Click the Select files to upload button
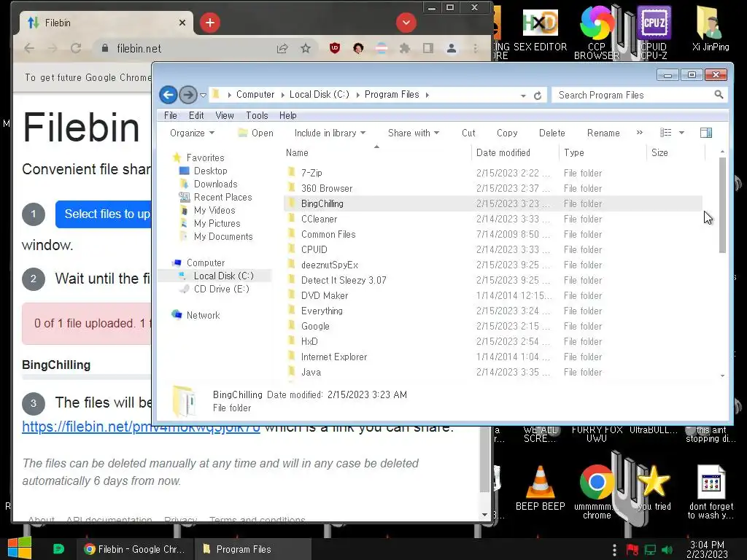The width and height of the screenshot is (747, 560). [104, 214]
